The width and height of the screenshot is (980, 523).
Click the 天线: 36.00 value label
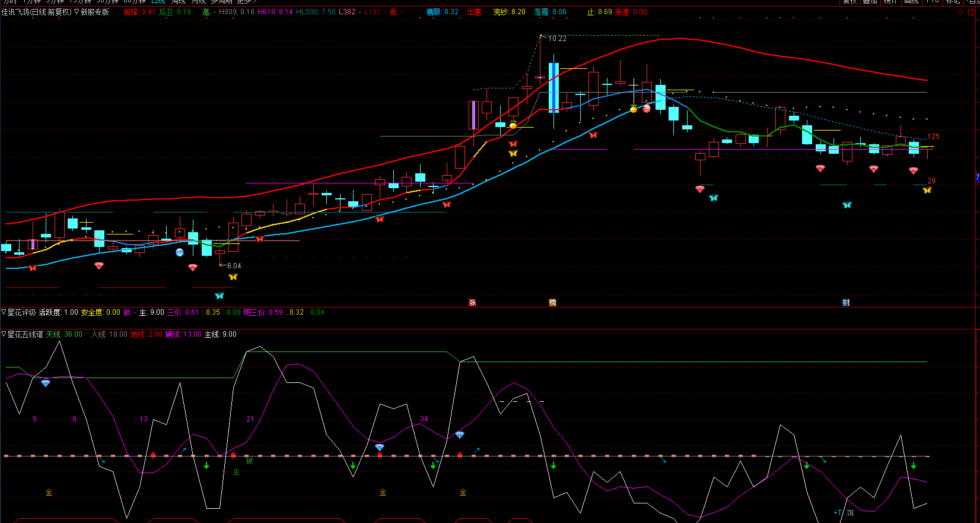click(x=64, y=334)
